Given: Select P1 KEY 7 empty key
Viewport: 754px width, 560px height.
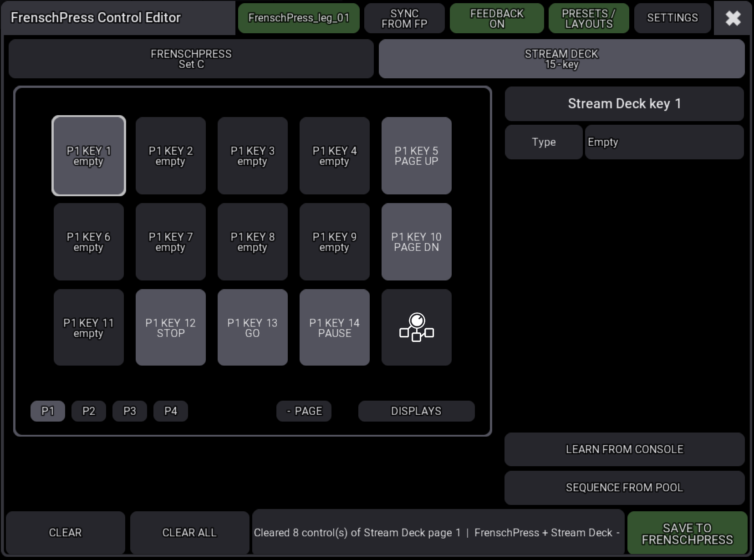Looking at the screenshot, I should (171, 242).
